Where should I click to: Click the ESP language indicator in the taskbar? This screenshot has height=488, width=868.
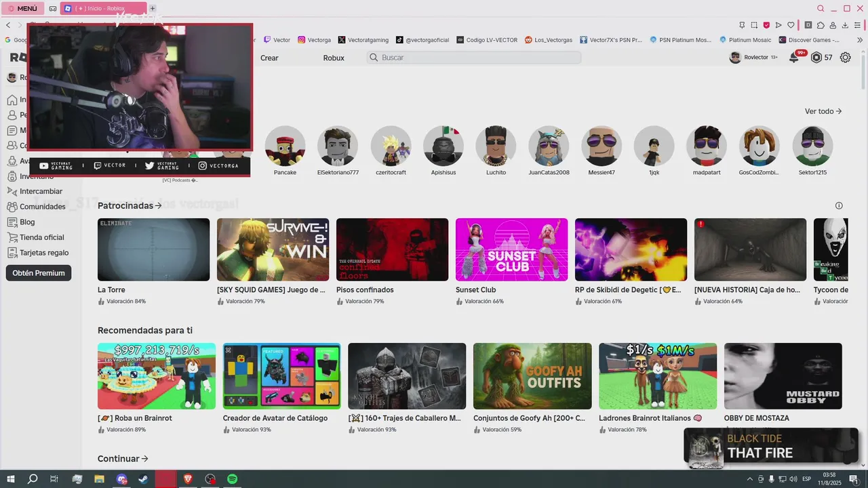[806, 479]
